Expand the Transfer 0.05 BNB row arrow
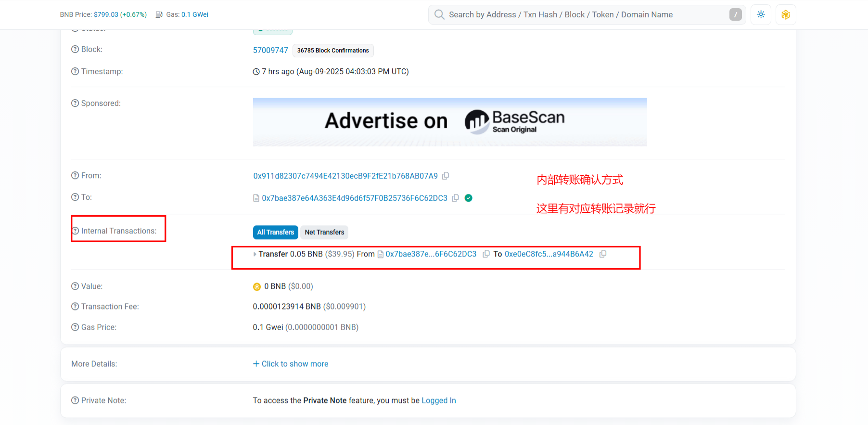The height and width of the screenshot is (425, 868). click(255, 254)
